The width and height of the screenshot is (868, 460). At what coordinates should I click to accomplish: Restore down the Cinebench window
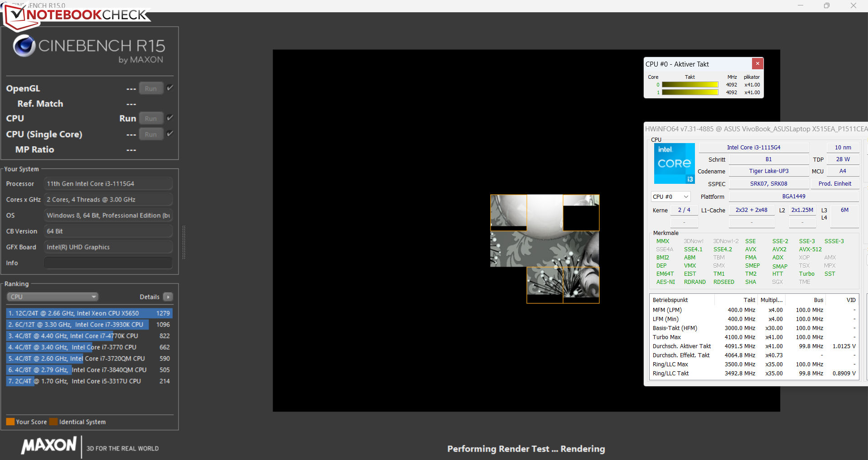(x=827, y=5)
